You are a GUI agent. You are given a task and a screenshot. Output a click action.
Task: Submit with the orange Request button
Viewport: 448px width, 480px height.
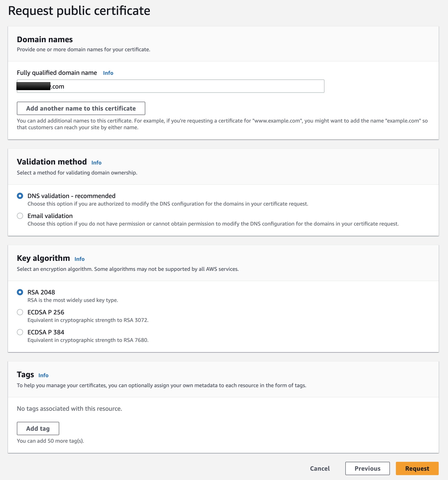[x=417, y=469]
